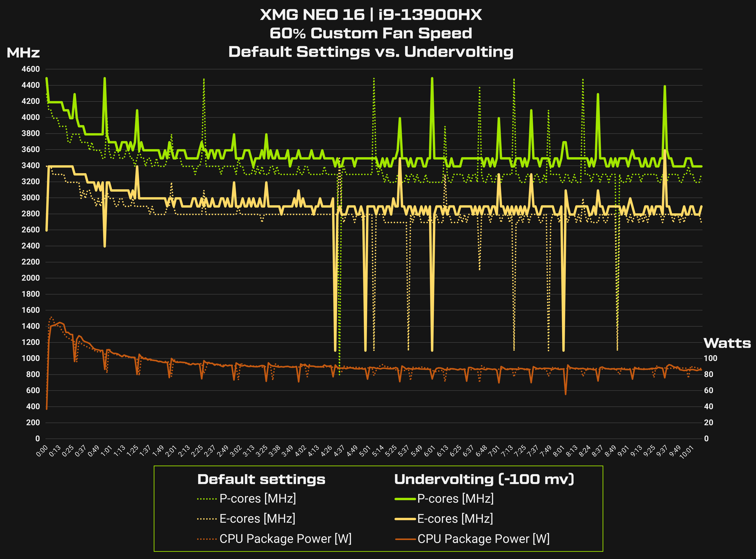
Task: Click solid green line sample for Undervolting P-cores
Action: coord(405,499)
